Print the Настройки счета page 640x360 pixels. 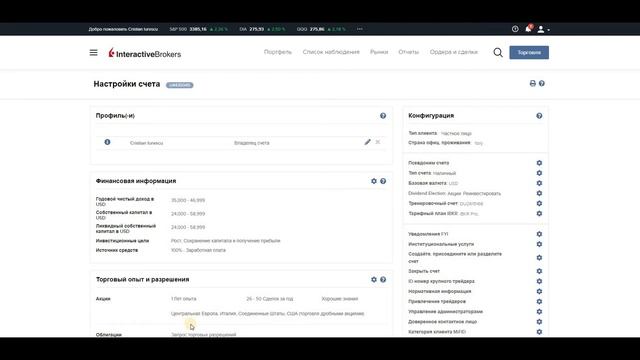click(533, 83)
